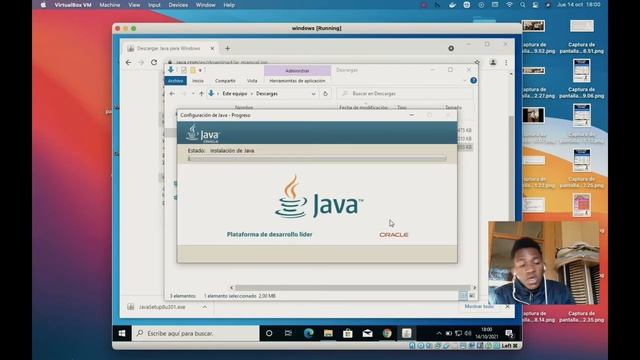The height and width of the screenshot is (360, 640).
Task: Open the Machine menu
Action: pos(109,5)
